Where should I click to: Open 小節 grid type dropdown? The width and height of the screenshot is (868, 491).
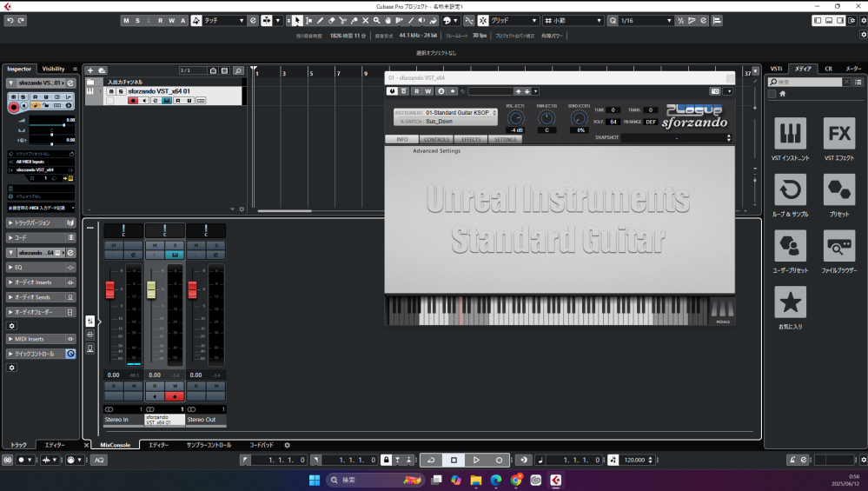click(x=573, y=21)
